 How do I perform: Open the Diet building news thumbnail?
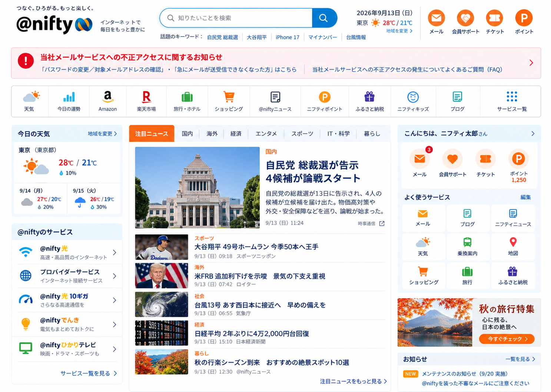(198, 187)
